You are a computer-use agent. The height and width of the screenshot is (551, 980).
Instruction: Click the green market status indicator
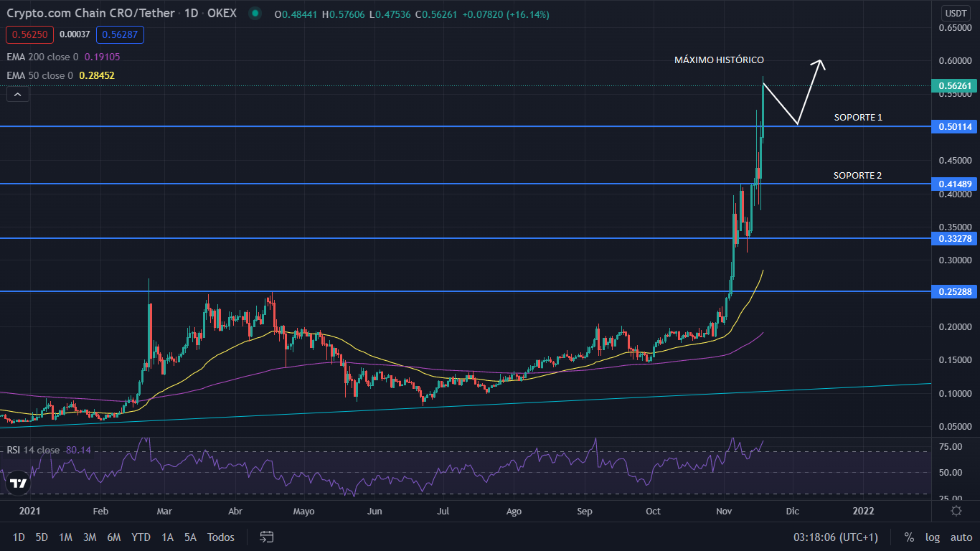tap(254, 14)
